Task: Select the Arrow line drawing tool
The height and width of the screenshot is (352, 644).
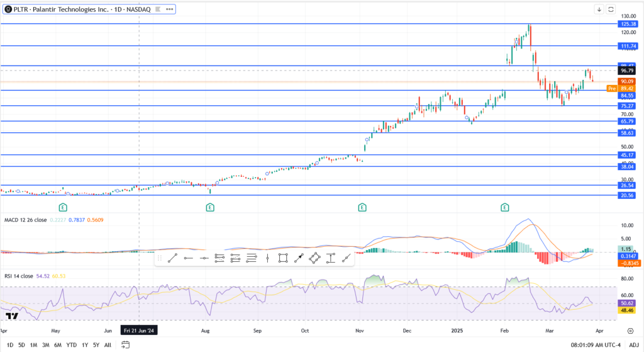Action: coord(299,258)
